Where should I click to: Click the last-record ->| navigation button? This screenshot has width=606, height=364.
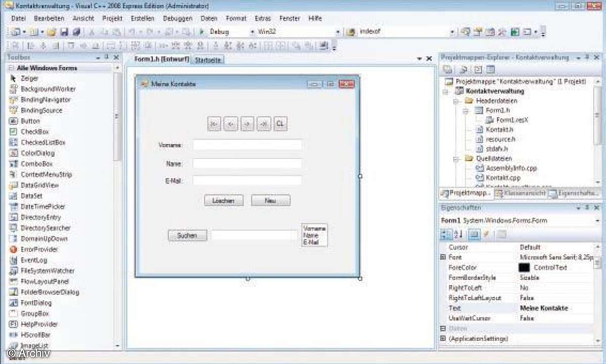click(264, 124)
